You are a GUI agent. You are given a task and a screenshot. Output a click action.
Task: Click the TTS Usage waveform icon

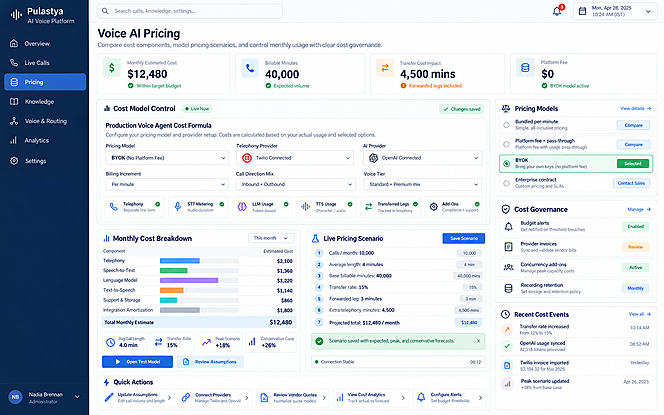click(305, 207)
